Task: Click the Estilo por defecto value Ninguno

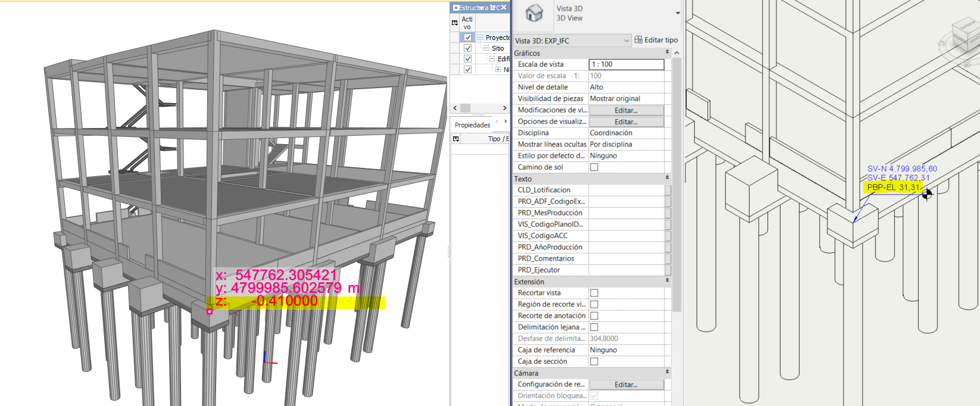Action: click(626, 155)
